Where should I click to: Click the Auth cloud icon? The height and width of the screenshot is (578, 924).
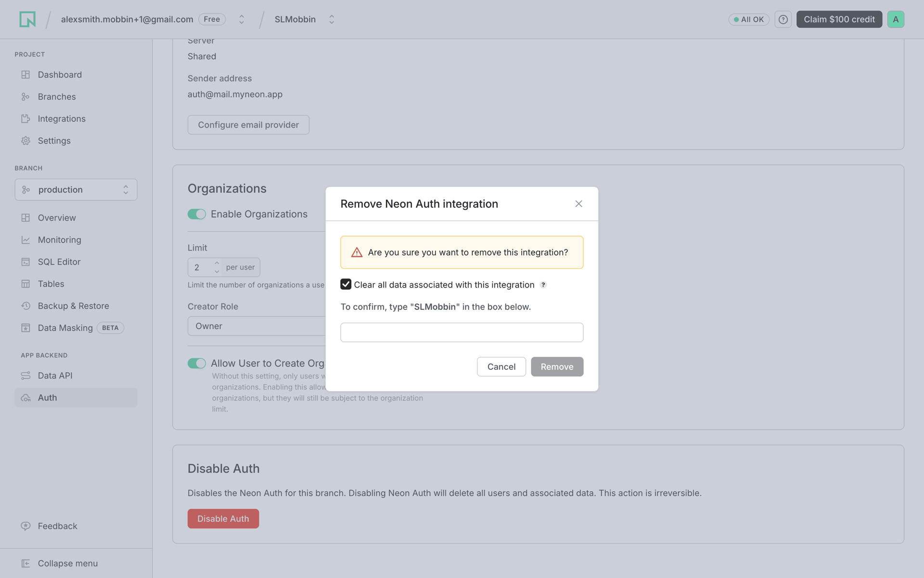pos(26,398)
